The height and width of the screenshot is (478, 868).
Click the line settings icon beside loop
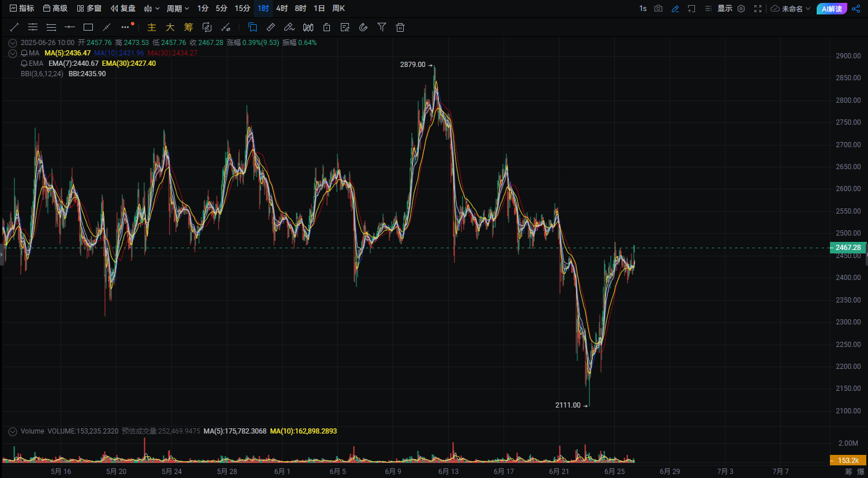tap(226, 27)
